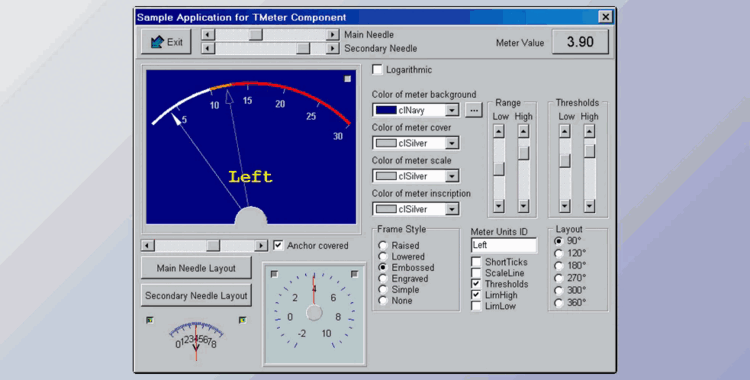The image size is (750, 380).
Task: Click the Range High slider thumb
Action: [524, 153]
